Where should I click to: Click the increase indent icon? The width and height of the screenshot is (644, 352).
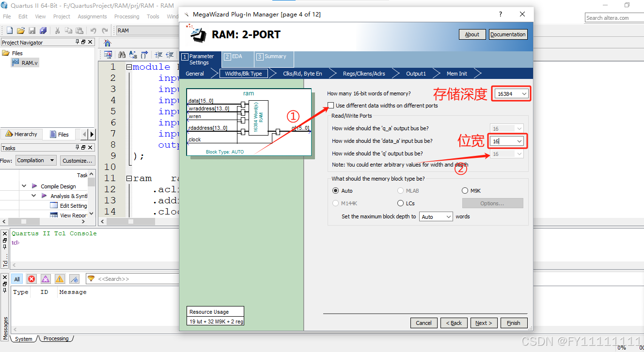pos(158,55)
